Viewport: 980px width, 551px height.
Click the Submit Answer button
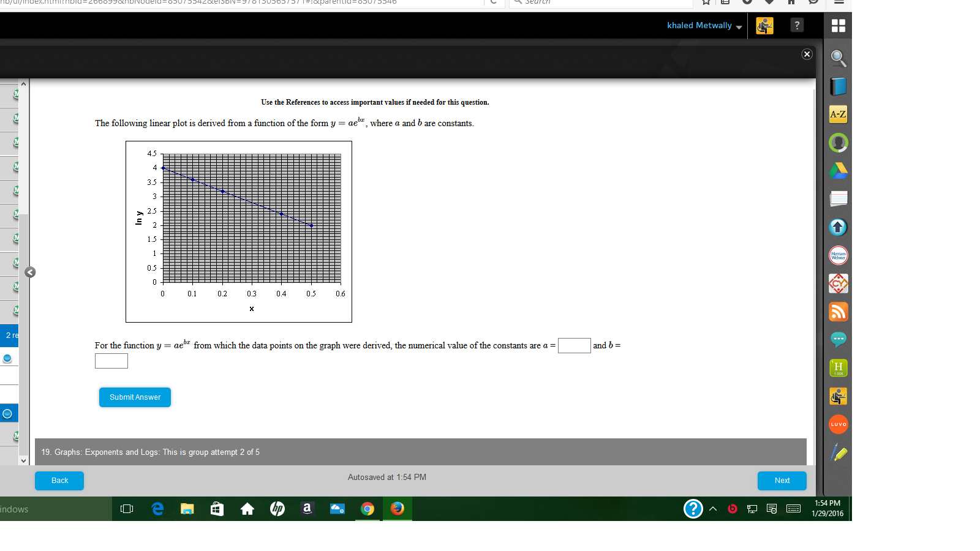[x=134, y=397]
